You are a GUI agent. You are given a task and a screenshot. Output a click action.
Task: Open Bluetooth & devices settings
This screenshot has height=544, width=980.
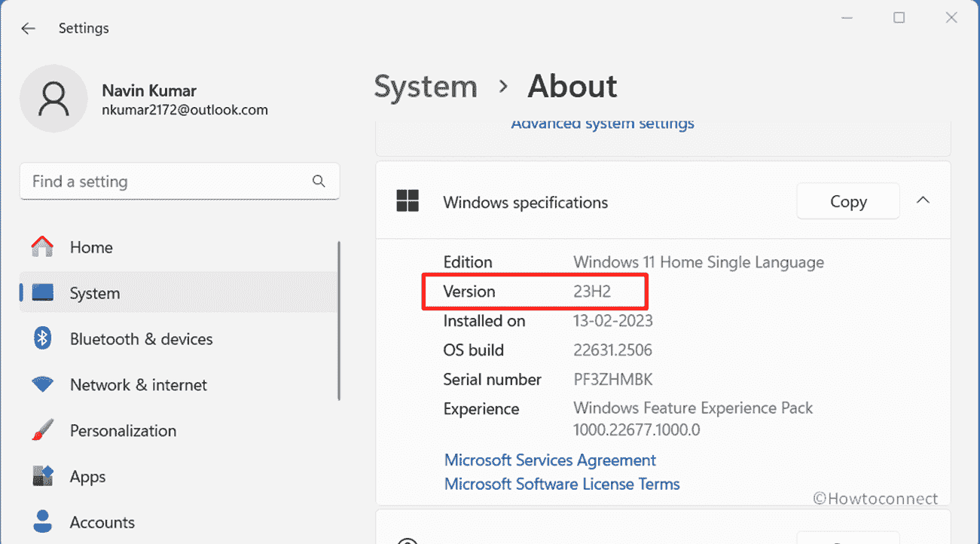point(179,339)
